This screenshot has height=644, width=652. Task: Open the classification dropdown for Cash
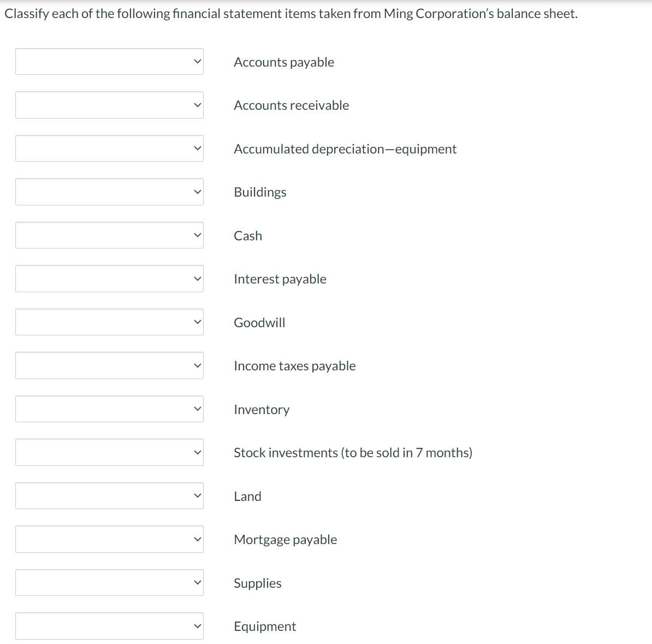tap(109, 235)
